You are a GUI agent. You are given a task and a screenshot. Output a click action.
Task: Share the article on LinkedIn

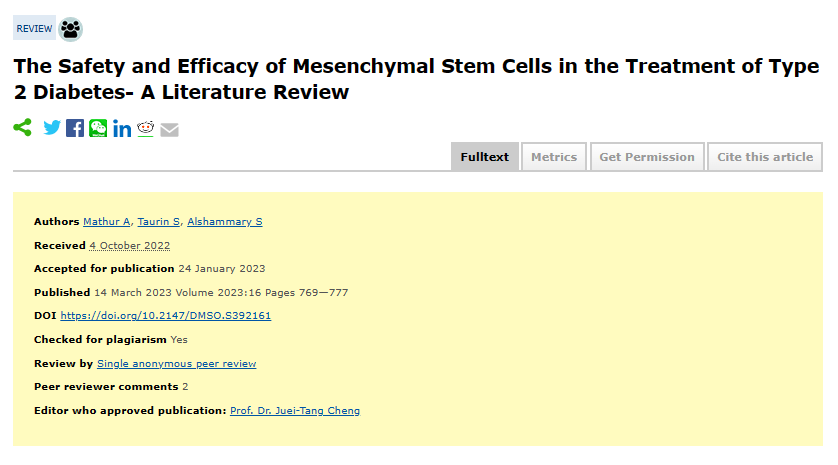coord(122,129)
